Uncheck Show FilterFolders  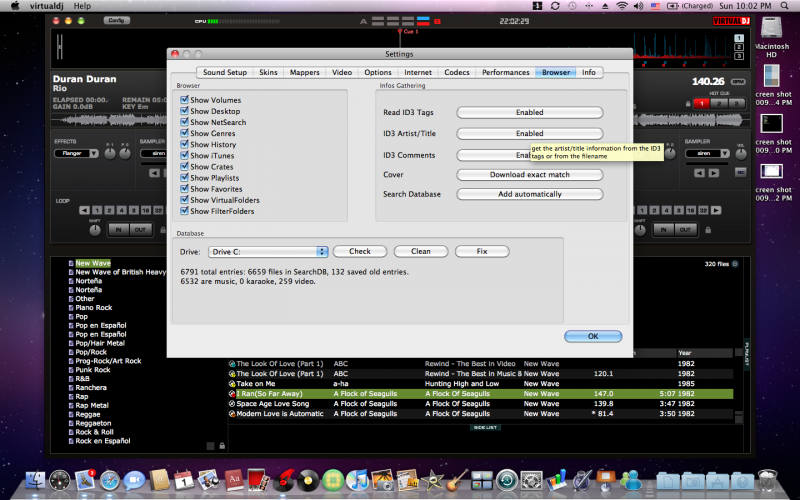[184, 211]
